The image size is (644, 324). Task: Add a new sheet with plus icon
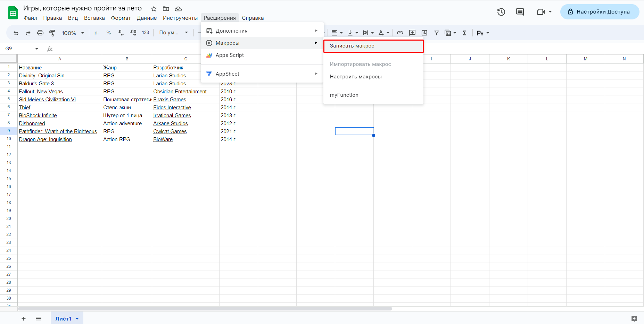pyautogui.click(x=24, y=318)
